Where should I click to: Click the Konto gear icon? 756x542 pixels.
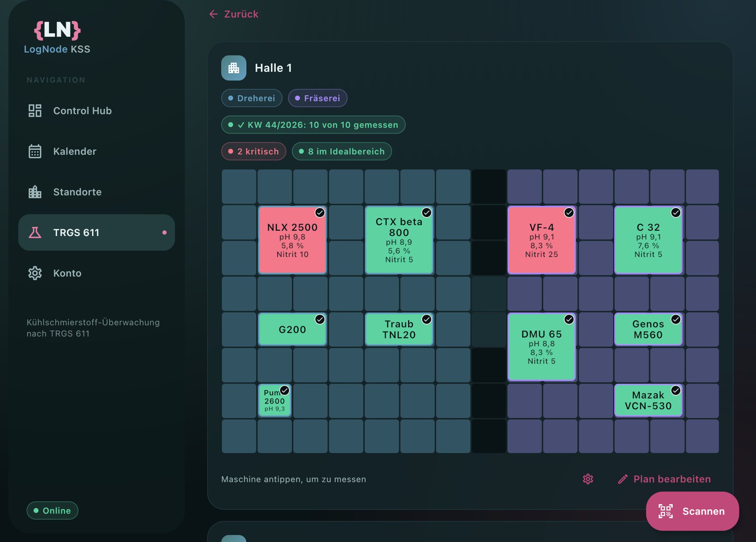coord(35,273)
